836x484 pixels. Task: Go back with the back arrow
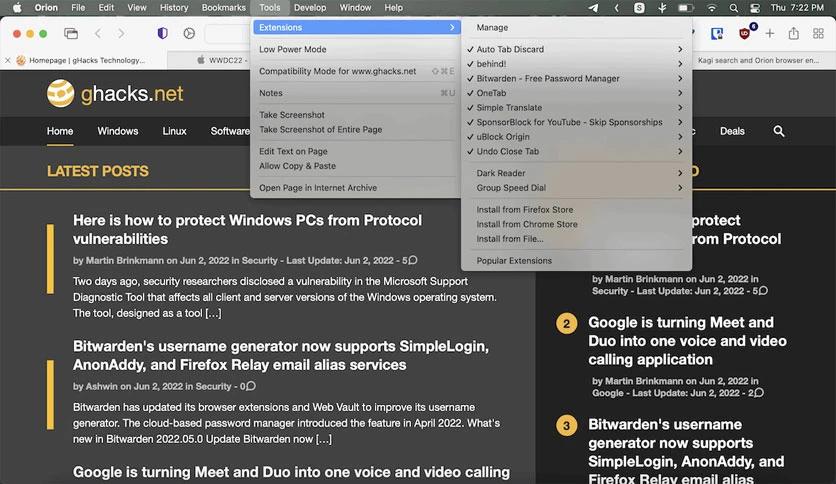click(x=98, y=34)
